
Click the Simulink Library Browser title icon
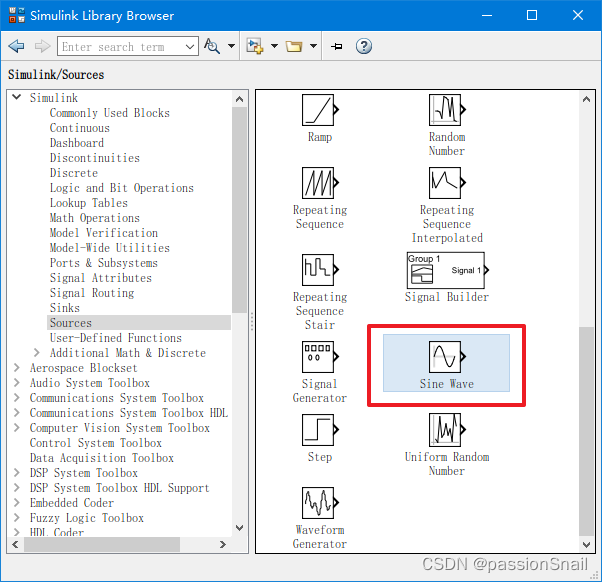pos(17,15)
